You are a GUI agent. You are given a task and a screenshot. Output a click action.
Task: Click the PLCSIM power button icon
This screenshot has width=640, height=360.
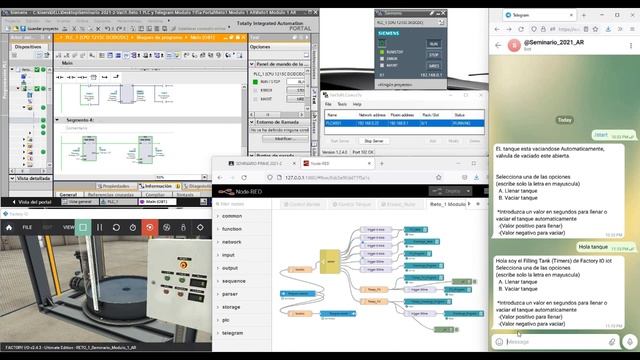[x=382, y=42]
